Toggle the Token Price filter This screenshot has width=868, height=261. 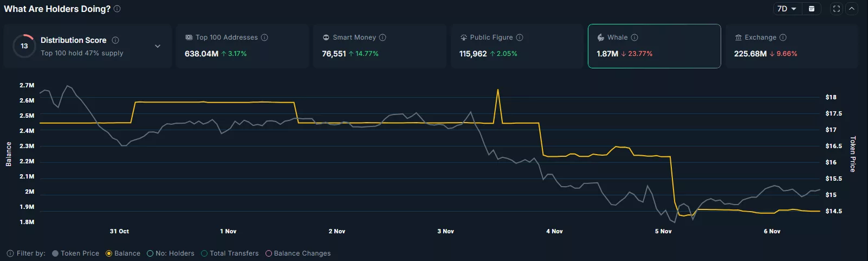click(x=75, y=253)
